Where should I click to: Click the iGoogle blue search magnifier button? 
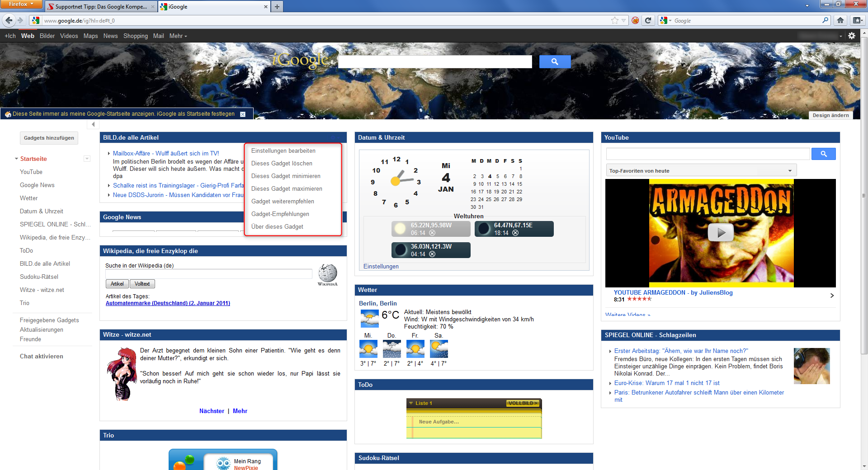pos(555,62)
